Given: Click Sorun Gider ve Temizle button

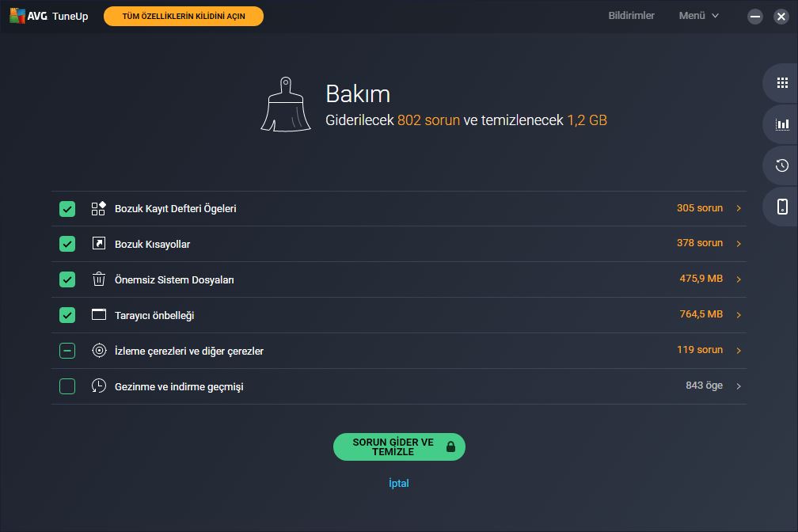Looking at the screenshot, I should 399,447.
